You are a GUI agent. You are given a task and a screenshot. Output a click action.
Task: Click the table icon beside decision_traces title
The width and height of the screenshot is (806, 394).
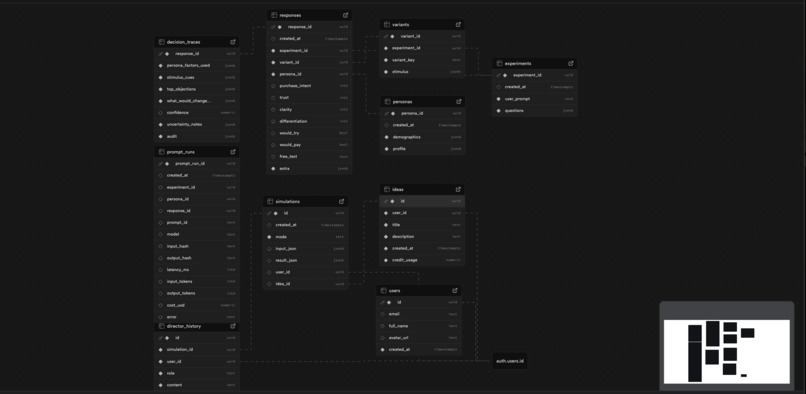click(x=161, y=42)
